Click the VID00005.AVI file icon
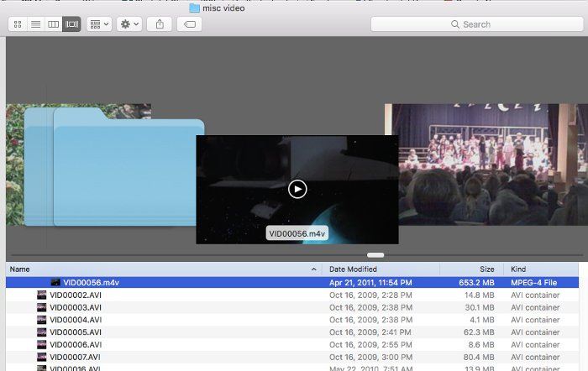The width and height of the screenshot is (588, 371). click(42, 332)
